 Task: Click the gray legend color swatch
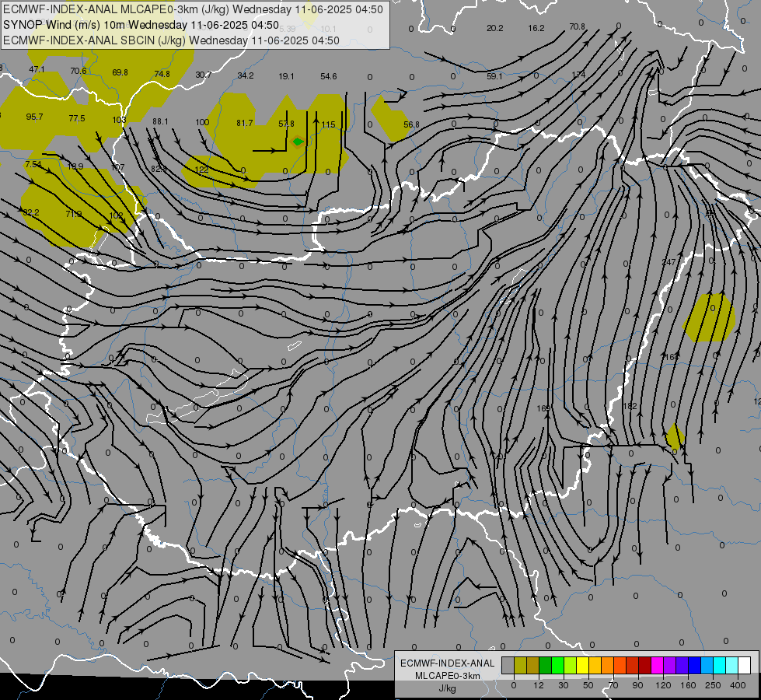coord(508,665)
